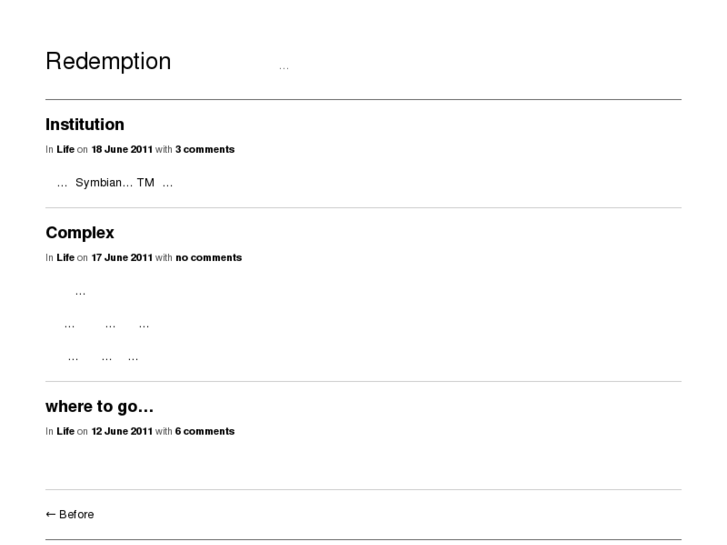The image size is (727, 545).
Task: View the 3 comments on Institution
Action: coord(205,149)
